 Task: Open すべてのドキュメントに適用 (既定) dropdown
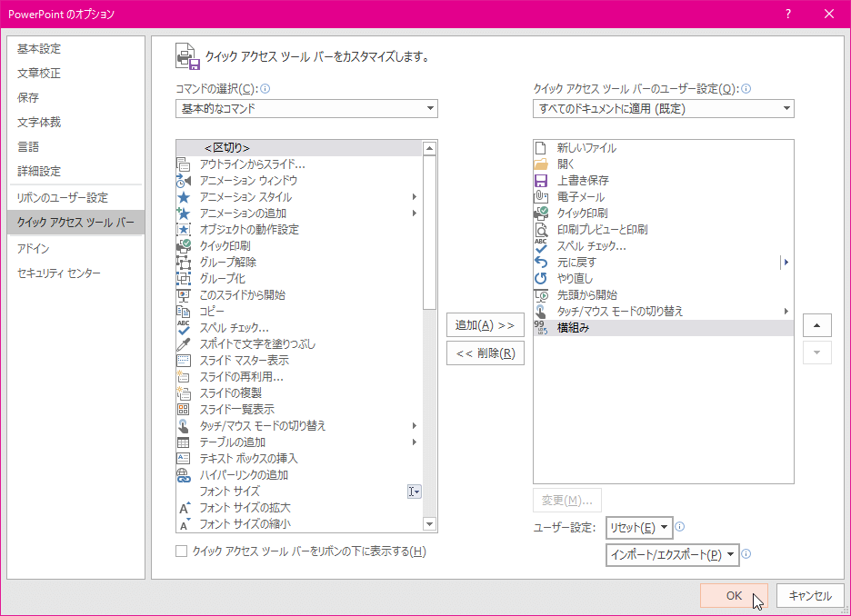(x=663, y=108)
